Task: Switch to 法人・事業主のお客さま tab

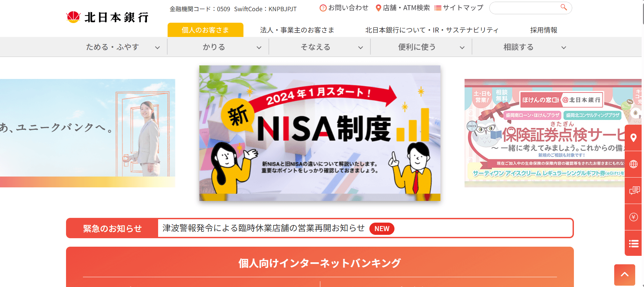Action: (297, 30)
